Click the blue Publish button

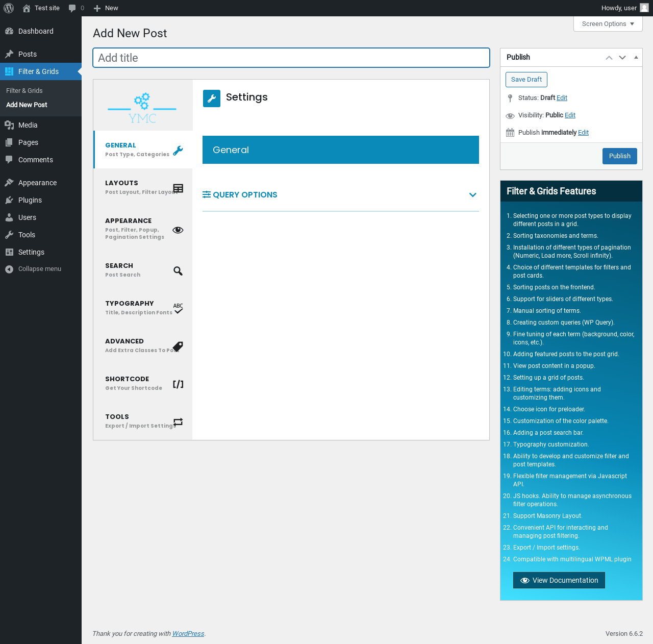point(620,156)
